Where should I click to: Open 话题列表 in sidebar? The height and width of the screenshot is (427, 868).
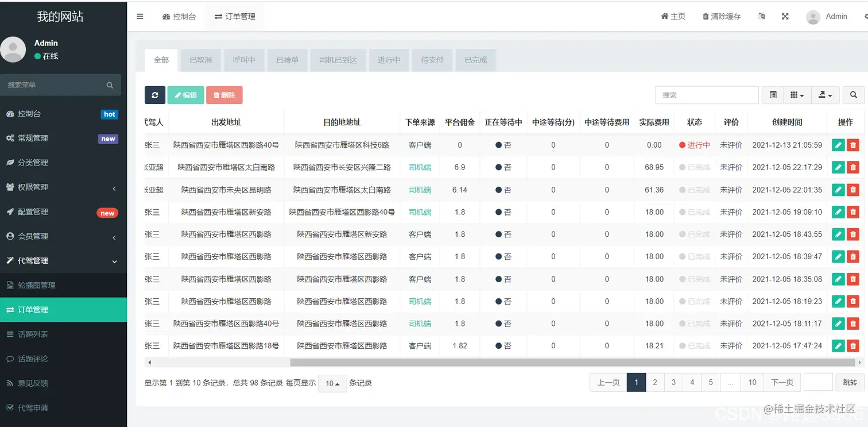pos(63,334)
